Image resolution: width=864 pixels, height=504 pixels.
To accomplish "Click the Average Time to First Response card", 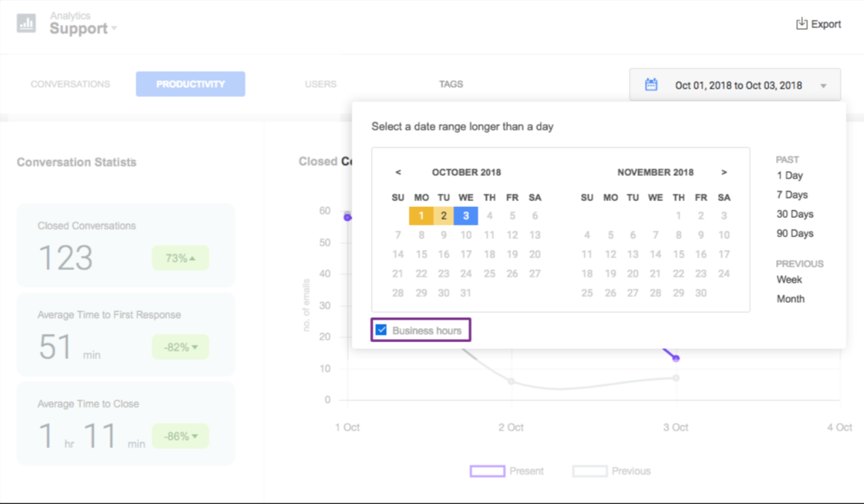I will point(126,334).
